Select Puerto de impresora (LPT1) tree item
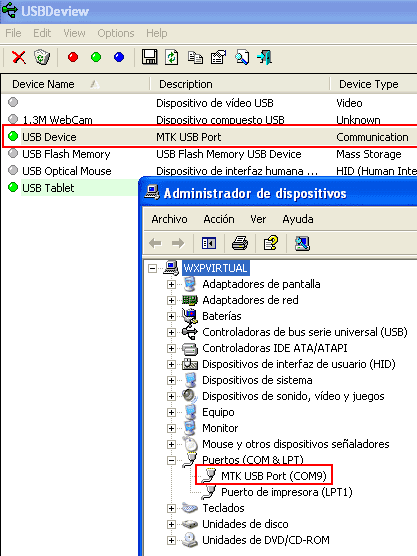The height and width of the screenshot is (556, 417). pyautogui.click(x=287, y=492)
